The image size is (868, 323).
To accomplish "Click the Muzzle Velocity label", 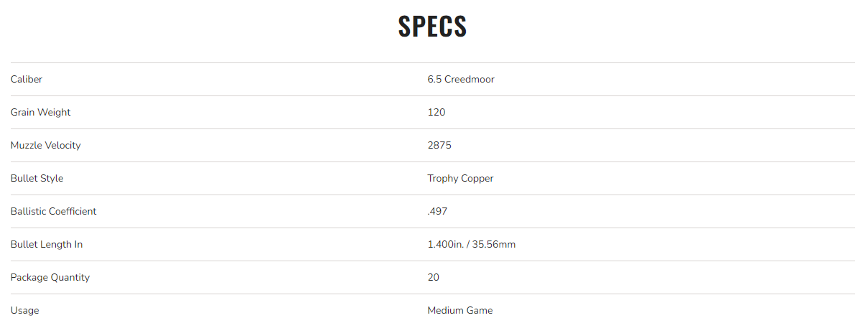I will point(46,146).
